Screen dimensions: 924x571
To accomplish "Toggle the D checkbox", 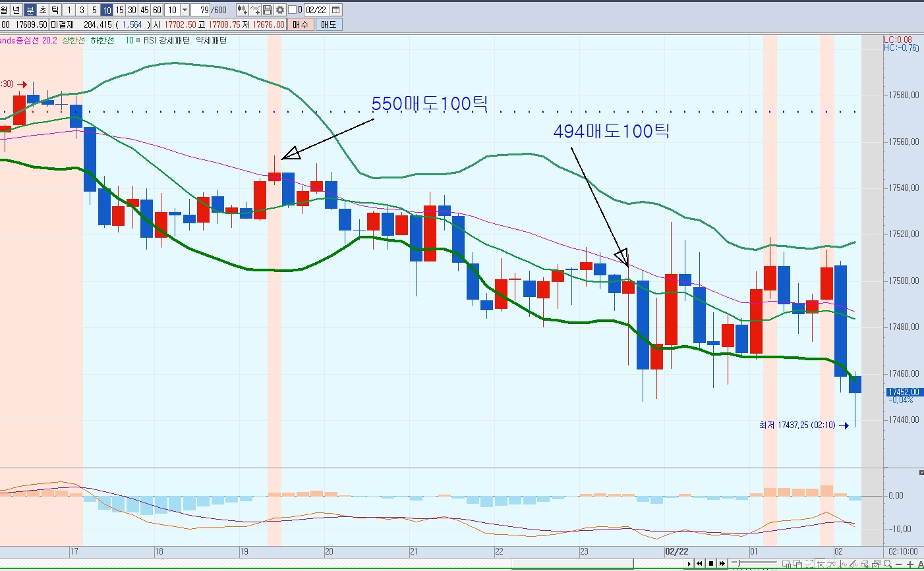I will coord(292,10).
